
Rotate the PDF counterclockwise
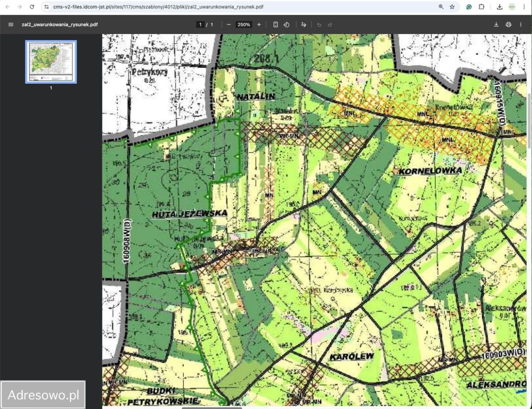coord(286,25)
